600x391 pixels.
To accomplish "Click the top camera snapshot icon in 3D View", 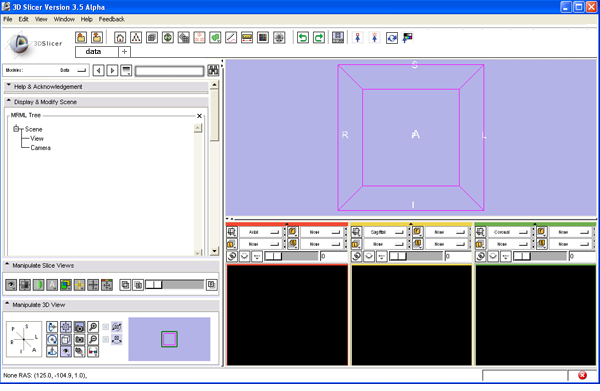I will point(79,327).
